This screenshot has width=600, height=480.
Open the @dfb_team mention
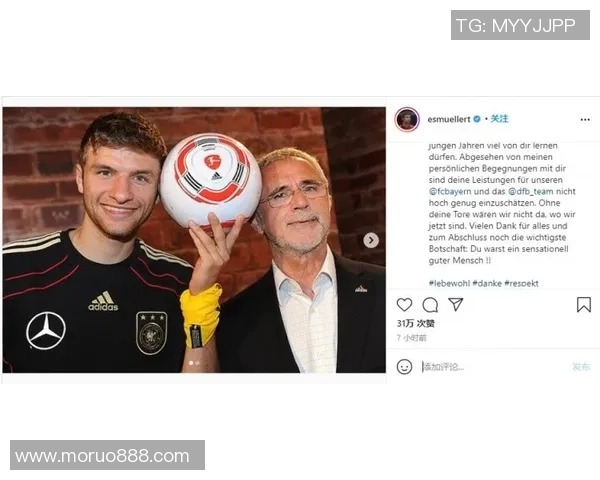coord(530,191)
